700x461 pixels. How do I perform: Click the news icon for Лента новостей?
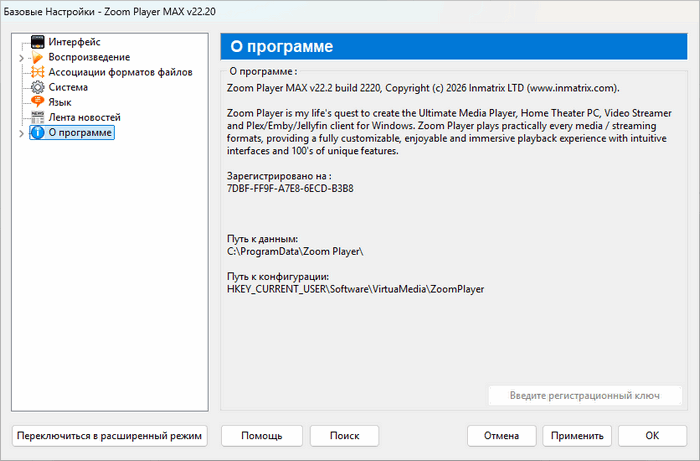click(x=38, y=117)
